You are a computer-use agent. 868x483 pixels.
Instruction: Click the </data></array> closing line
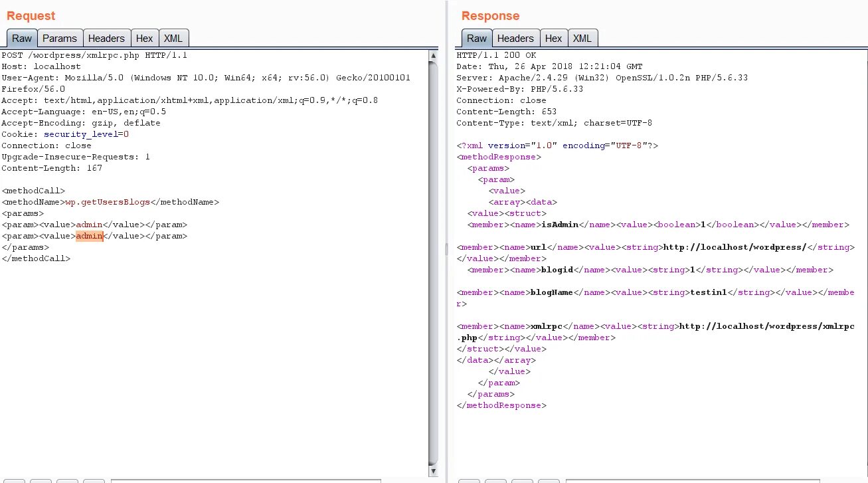pyautogui.click(x=496, y=360)
